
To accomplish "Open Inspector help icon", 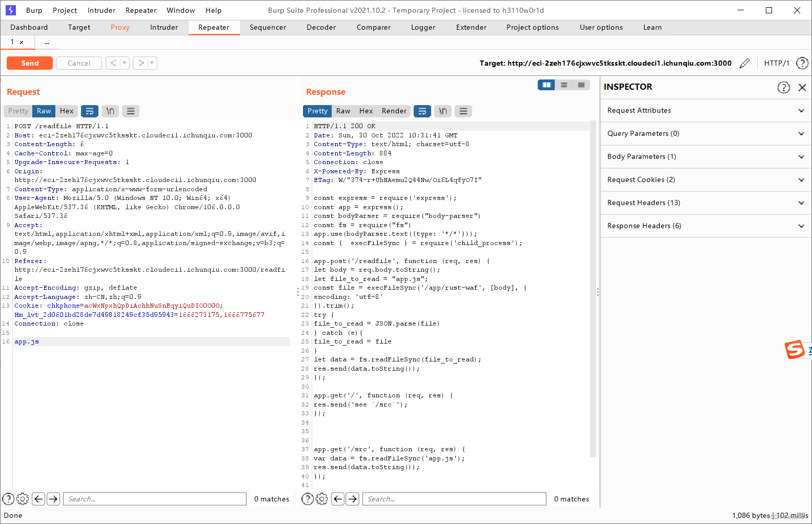I will pos(784,87).
